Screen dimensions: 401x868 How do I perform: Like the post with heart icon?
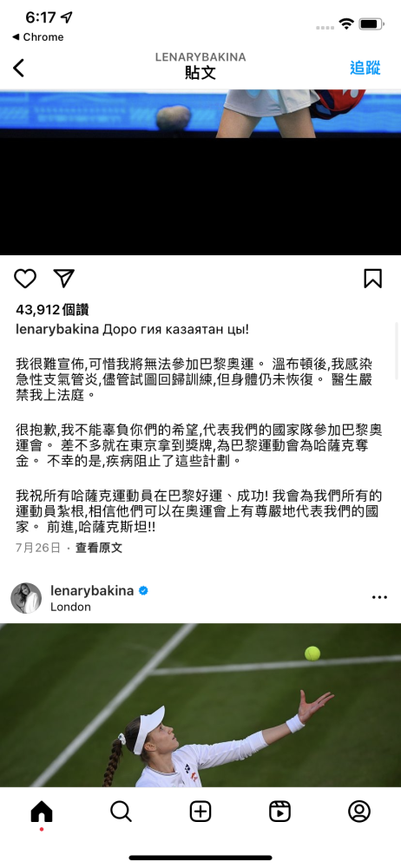coord(25,279)
